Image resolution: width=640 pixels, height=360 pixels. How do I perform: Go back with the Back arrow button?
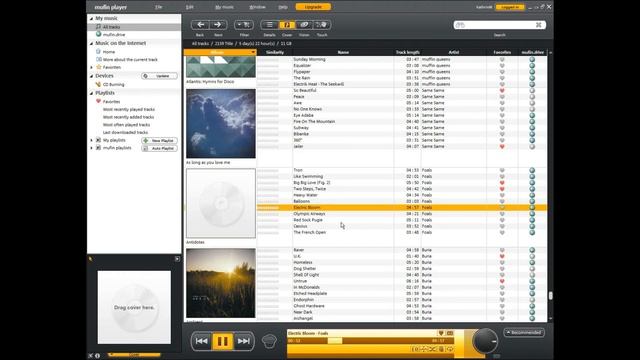tap(200, 25)
